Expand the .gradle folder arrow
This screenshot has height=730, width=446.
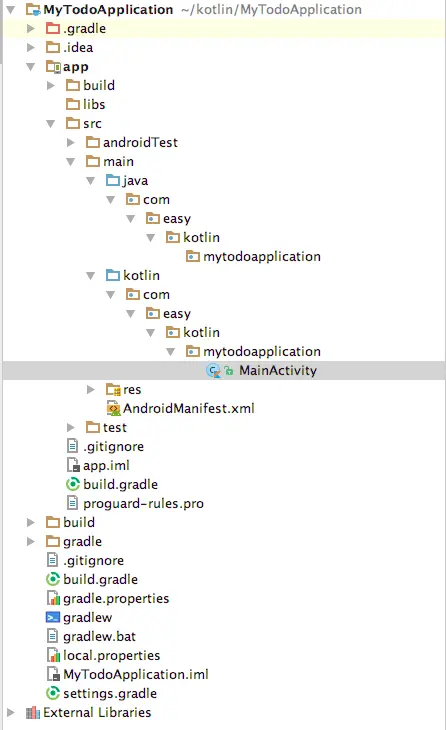coord(31,28)
